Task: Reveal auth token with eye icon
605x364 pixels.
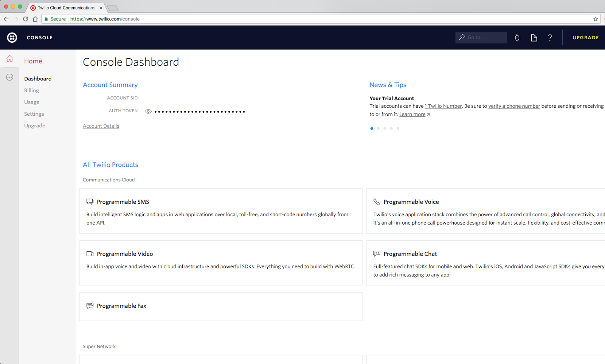Action: tap(148, 112)
